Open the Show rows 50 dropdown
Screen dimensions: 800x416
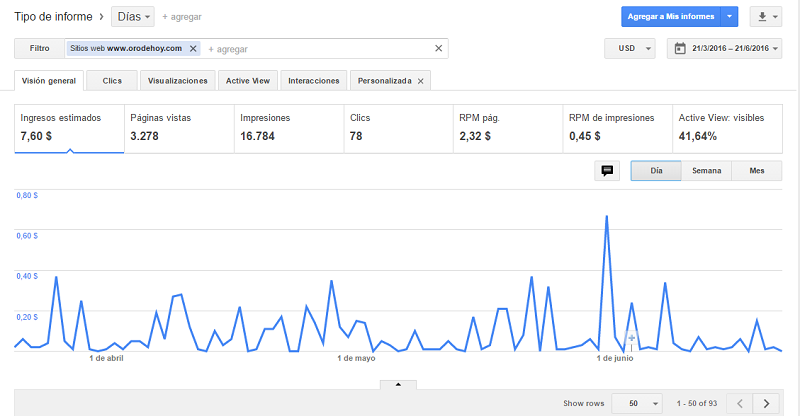click(x=637, y=403)
